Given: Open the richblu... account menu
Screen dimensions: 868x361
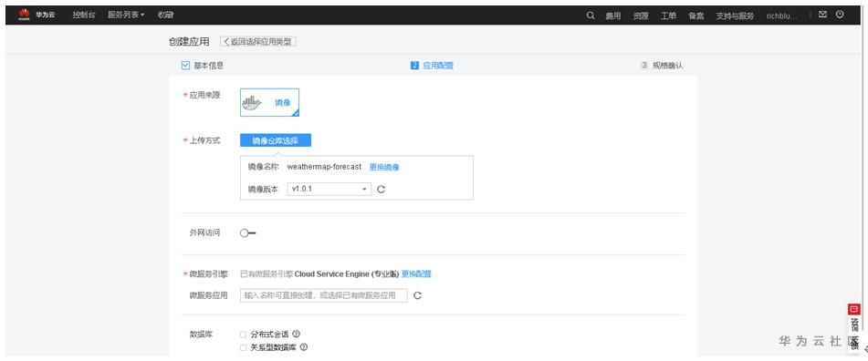Looking at the screenshot, I should coord(781,16).
